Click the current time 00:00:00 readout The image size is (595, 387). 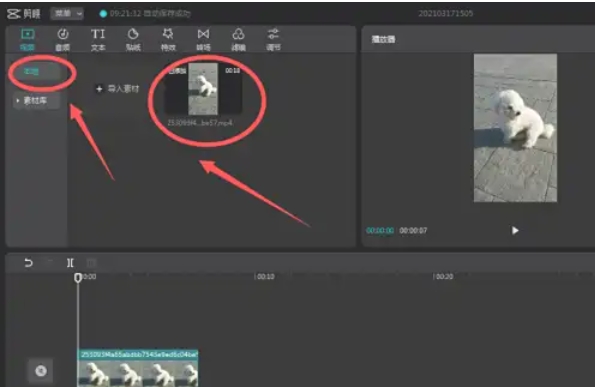[x=380, y=230]
